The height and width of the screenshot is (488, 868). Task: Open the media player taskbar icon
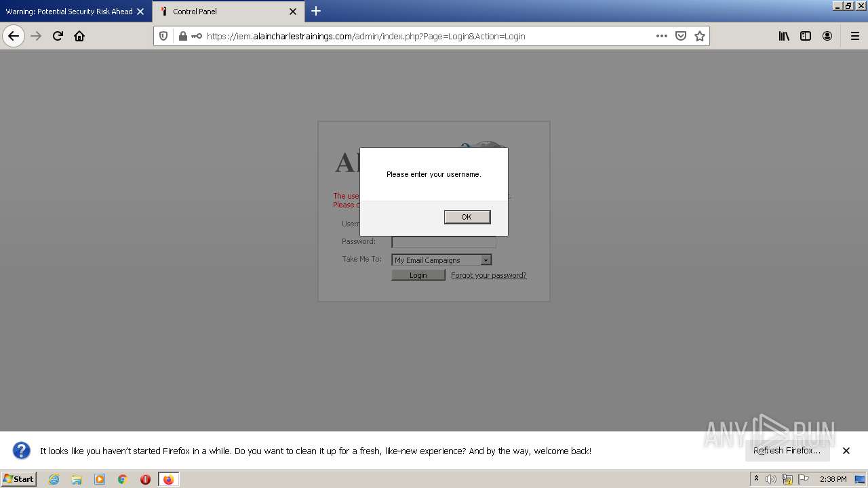[100, 479]
